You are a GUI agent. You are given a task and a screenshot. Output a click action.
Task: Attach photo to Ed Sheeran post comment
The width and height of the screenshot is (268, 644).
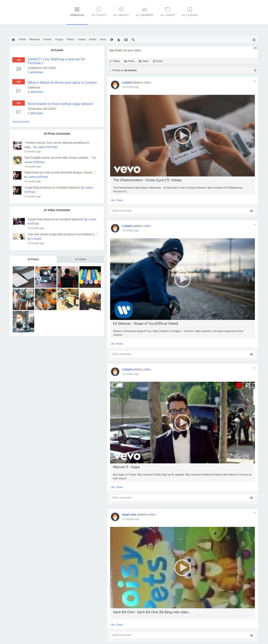(251, 354)
